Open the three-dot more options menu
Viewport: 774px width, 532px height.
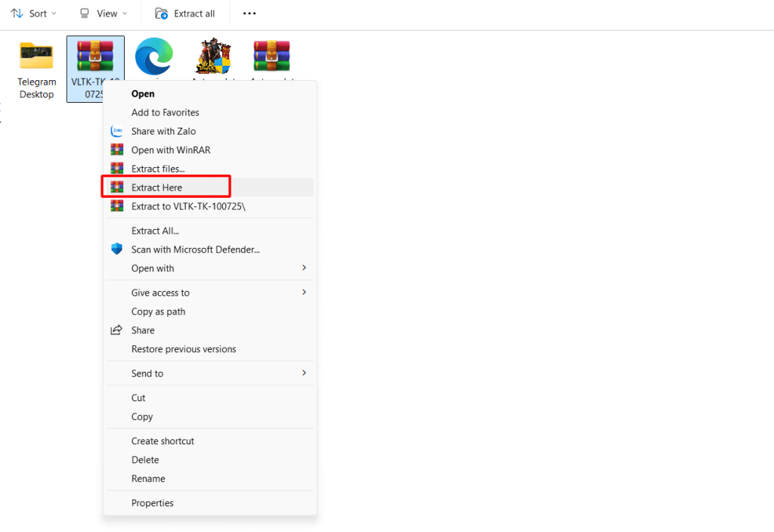(249, 14)
